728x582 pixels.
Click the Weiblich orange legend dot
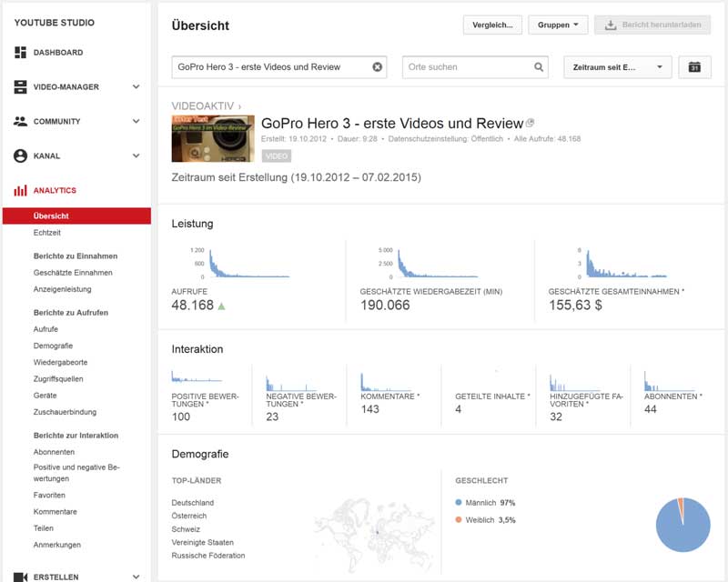459,519
